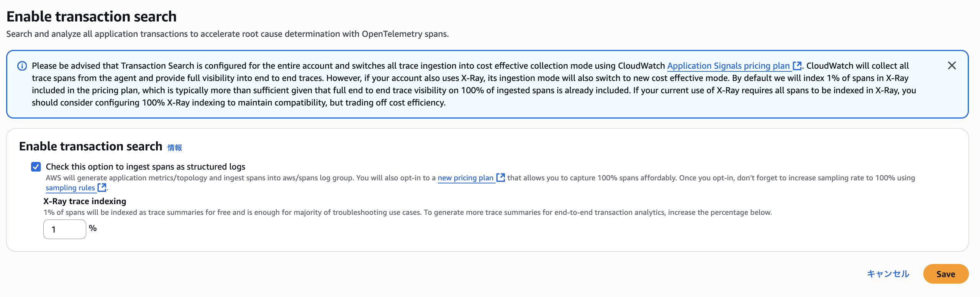
Task: Click the info icon in the blue alert banner
Action: tap(22, 66)
